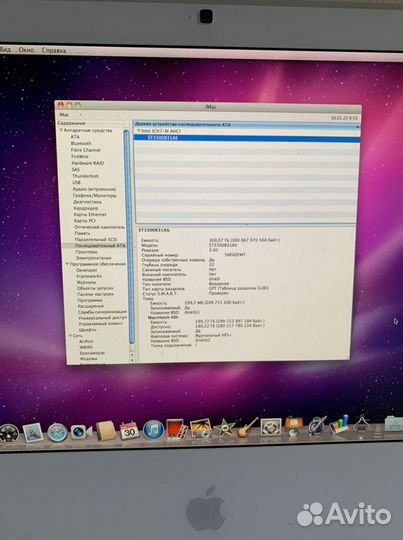Select Электропитание in sidebar

[x=94, y=258]
